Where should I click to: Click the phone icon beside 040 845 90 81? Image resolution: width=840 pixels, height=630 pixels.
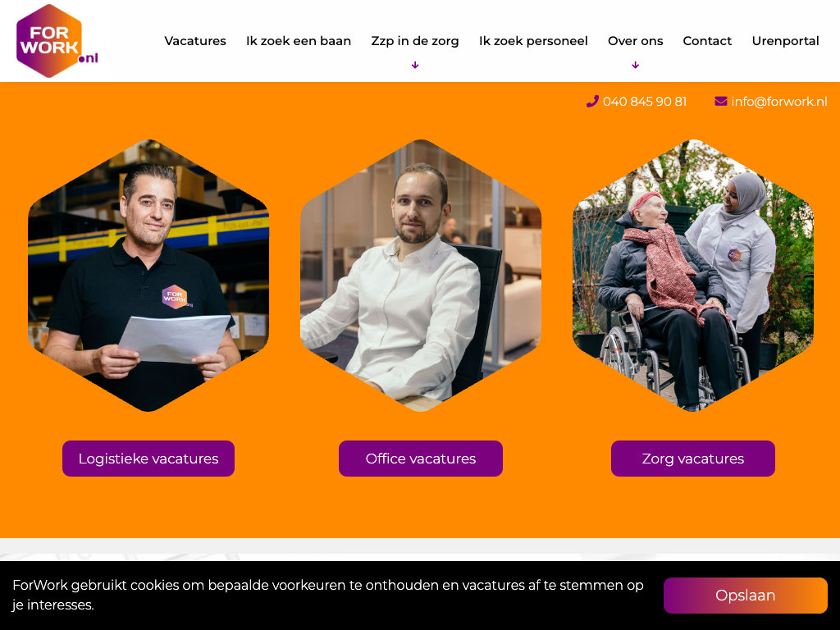coord(592,101)
